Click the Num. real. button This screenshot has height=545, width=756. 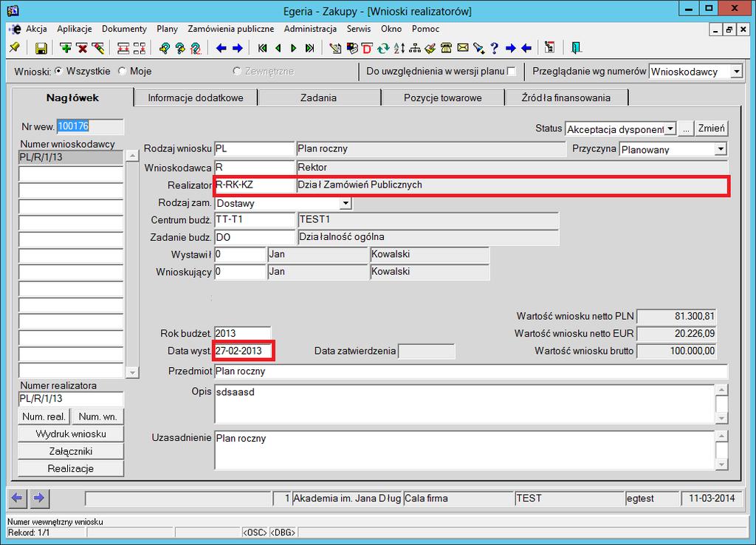[44, 417]
